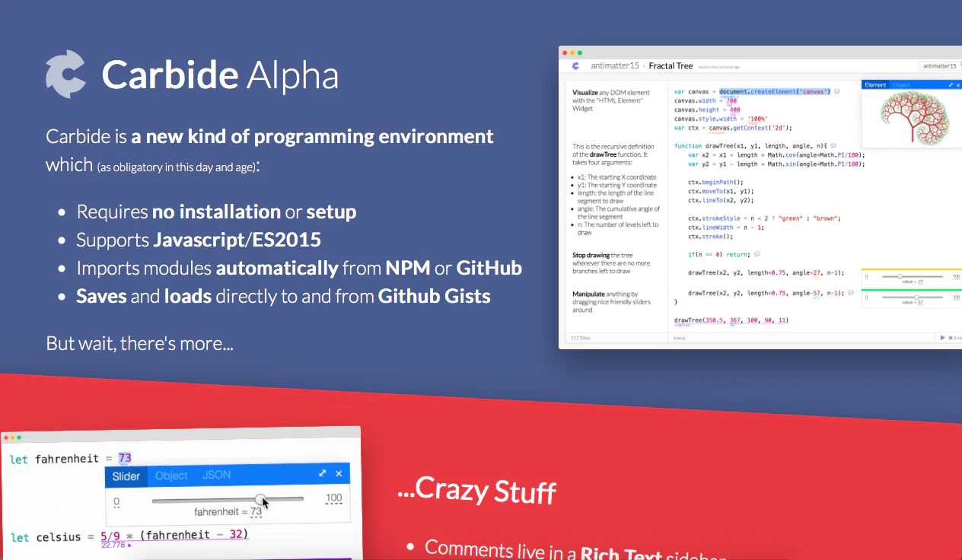Click the 5/9 expression on celsius line
This screenshot has width=962, height=560.
coord(110,535)
